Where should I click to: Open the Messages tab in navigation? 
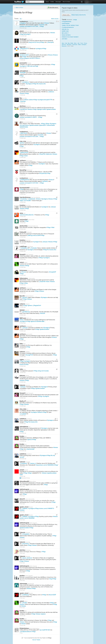pyautogui.click(x=58, y=2)
